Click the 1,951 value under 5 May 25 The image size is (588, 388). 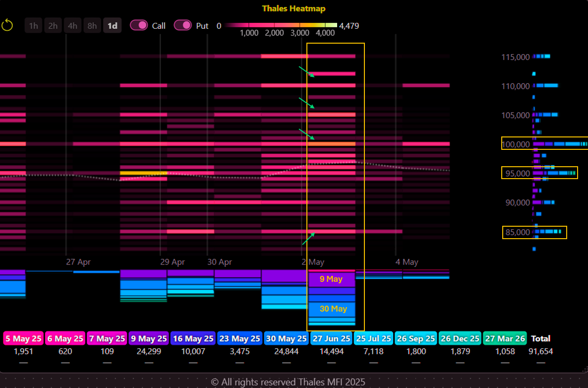tap(23, 352)
